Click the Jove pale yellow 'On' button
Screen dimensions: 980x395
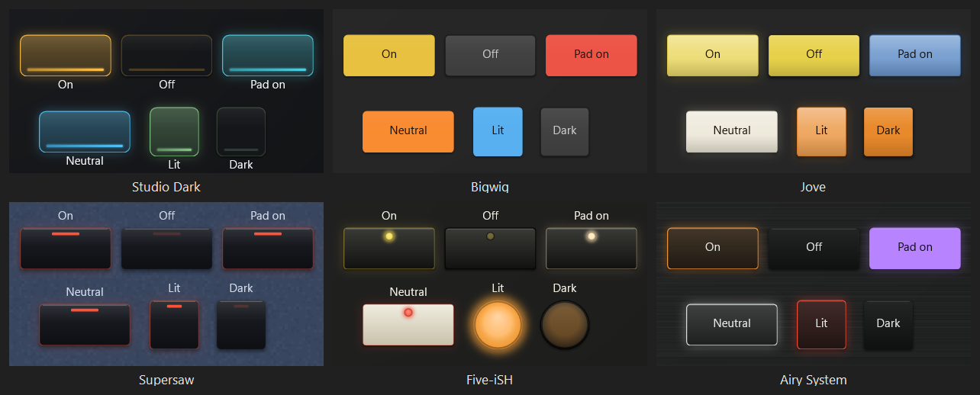point(713,56)
